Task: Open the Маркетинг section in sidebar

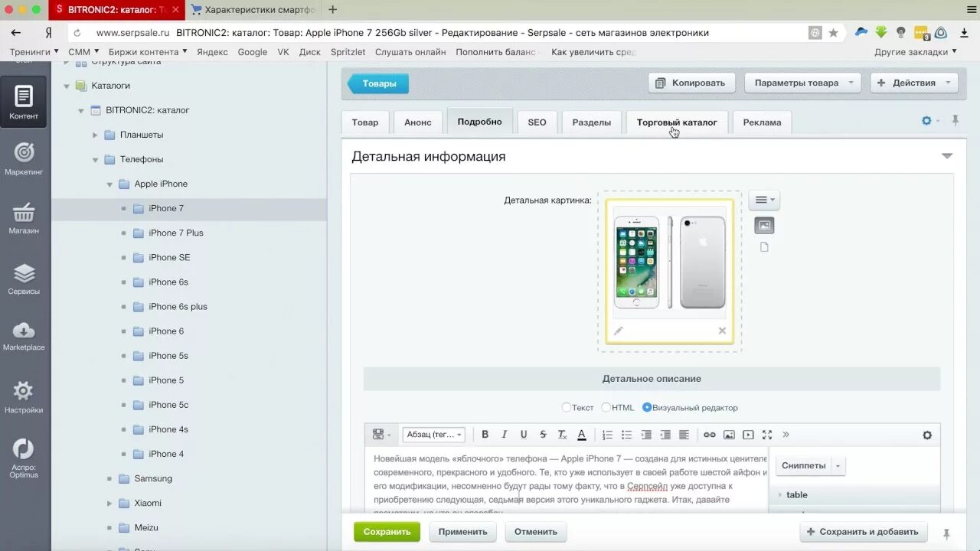Action: click(24, 158)
